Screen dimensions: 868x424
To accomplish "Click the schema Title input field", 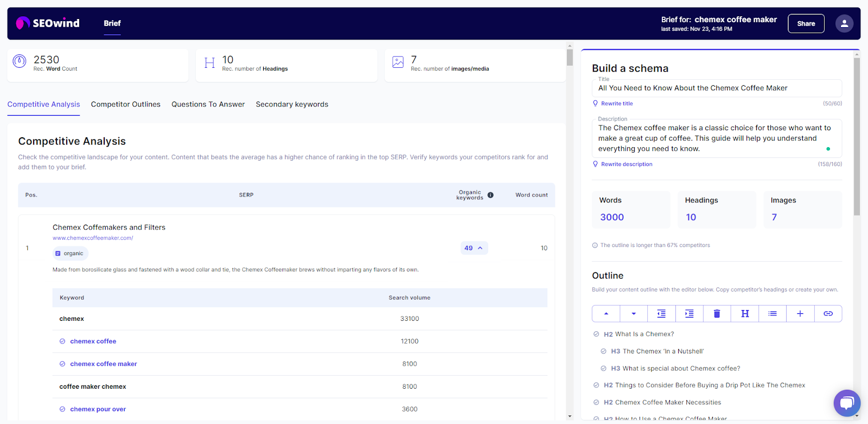I will [717, 88].
